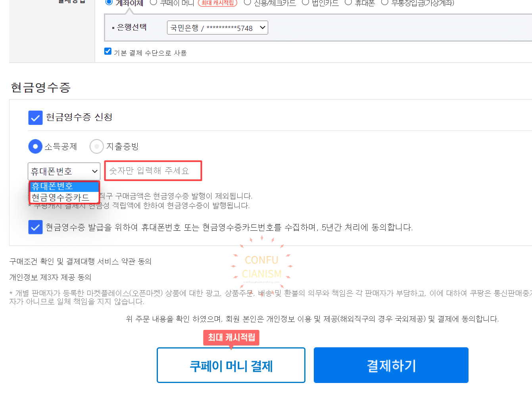
Task: Select 법인카드 payment radio button
Action: (x=305, y=2)
